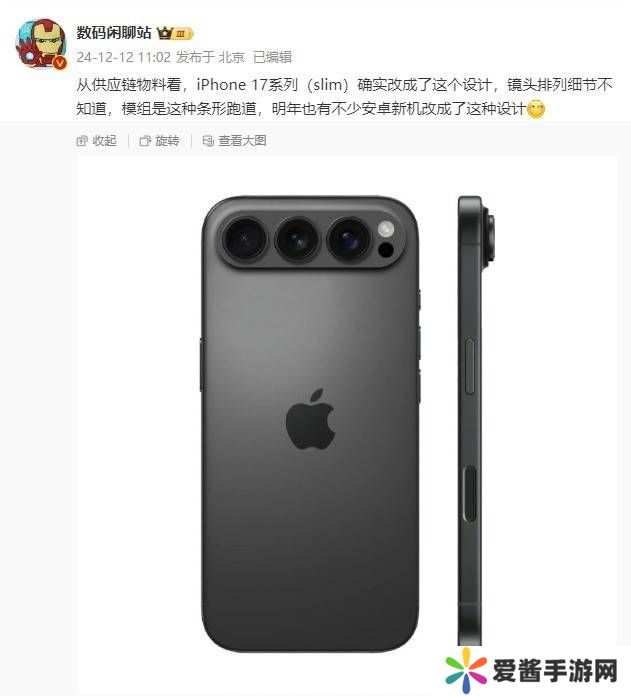Click the colorful 爱酱手游网 flower logo

click(x=466, y=670)
